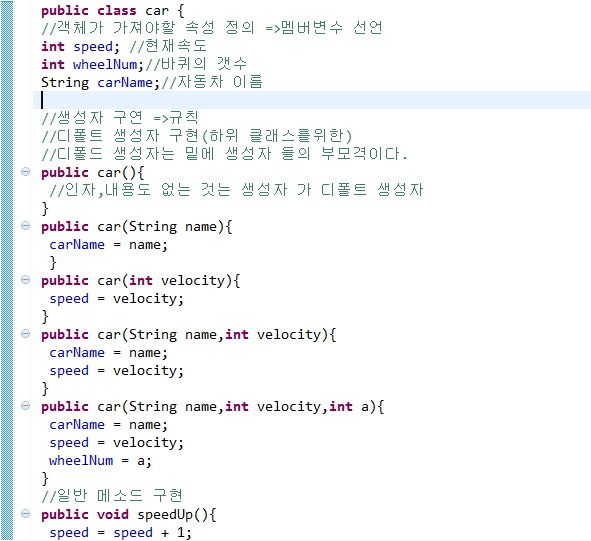Viewport: 591px width, 541px height.
Task: Click the 'int speed;' declaration
Action: coord(80,46)
